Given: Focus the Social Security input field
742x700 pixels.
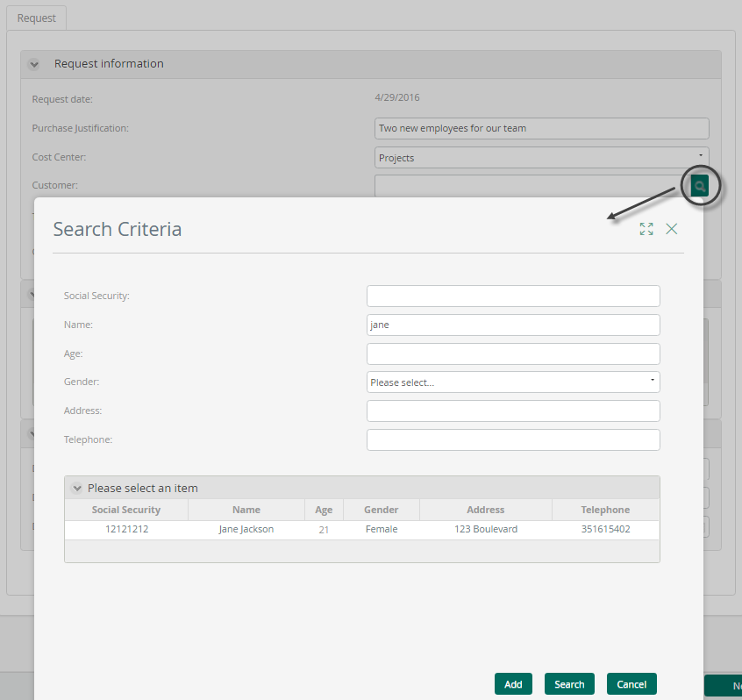Looking at the screenshot, I should pos(513,296).
